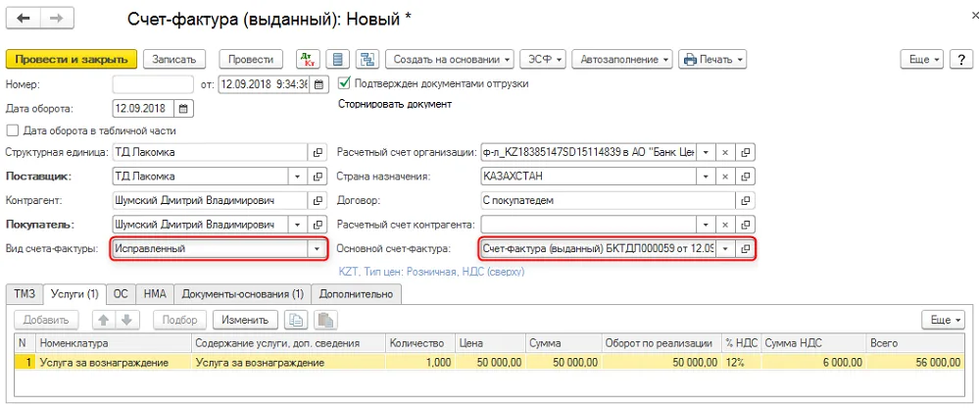
Task: Paste rows icon in table toolbar
Action: coord(325,320)
